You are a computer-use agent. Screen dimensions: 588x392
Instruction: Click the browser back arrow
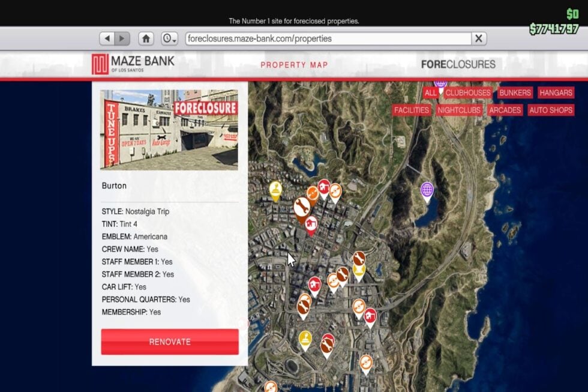click(x=107, y=38)
